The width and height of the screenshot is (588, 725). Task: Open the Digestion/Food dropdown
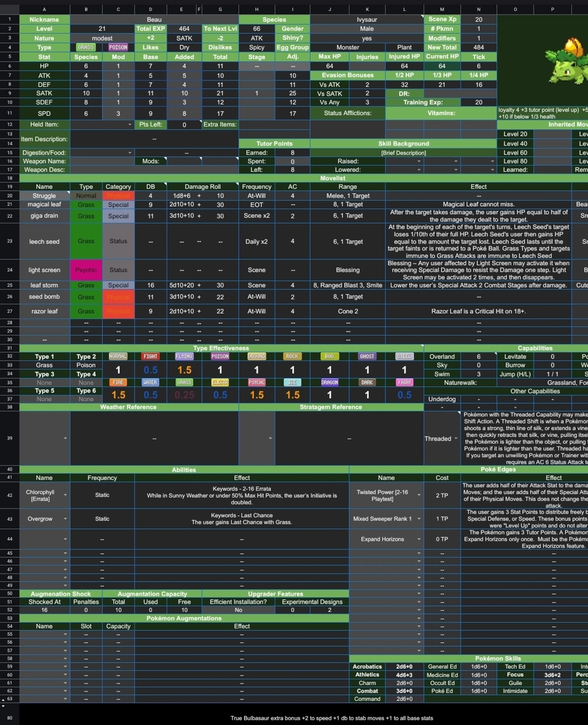[130, 153]
